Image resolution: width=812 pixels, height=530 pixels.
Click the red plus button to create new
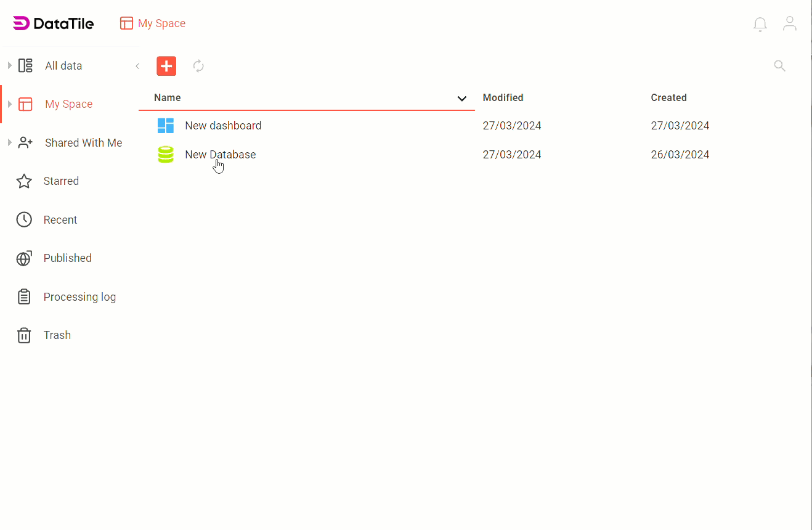click(x=166, y=65)
